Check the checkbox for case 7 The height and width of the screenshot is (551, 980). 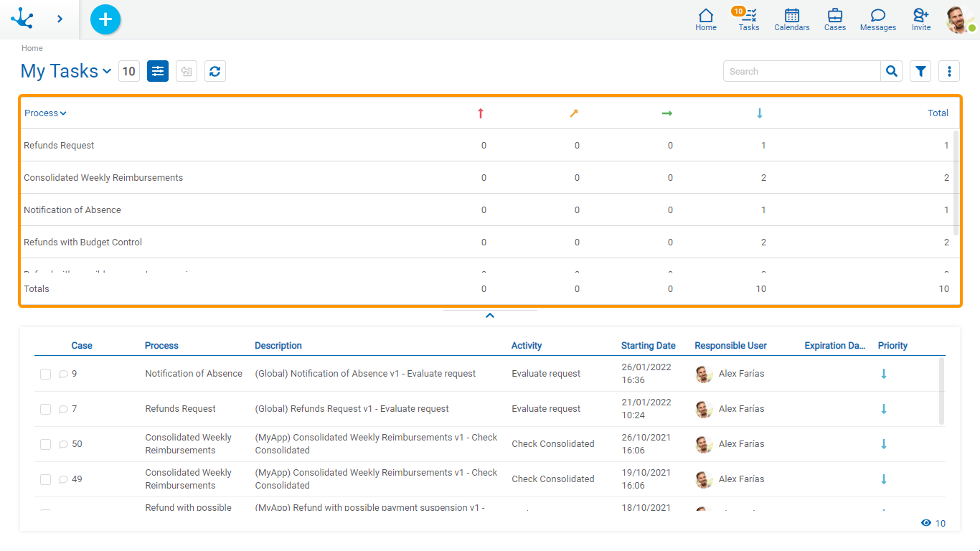point(45,409)
